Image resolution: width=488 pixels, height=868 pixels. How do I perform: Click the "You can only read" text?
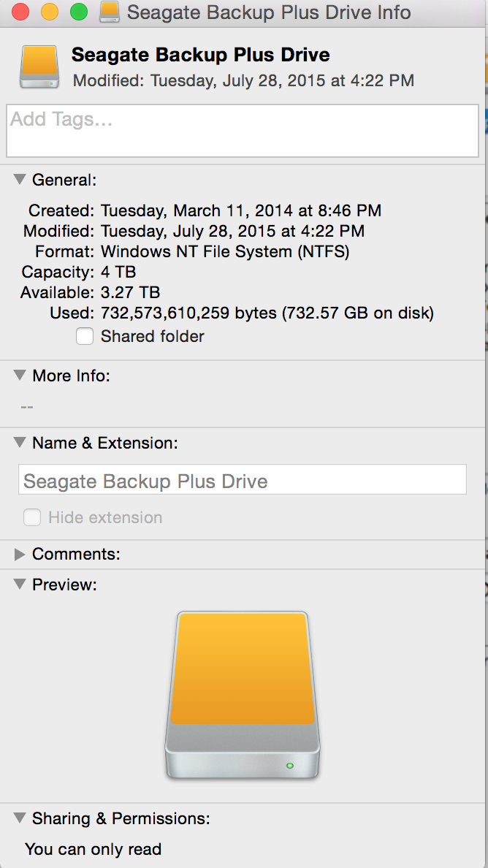click(x=94, y=849)
